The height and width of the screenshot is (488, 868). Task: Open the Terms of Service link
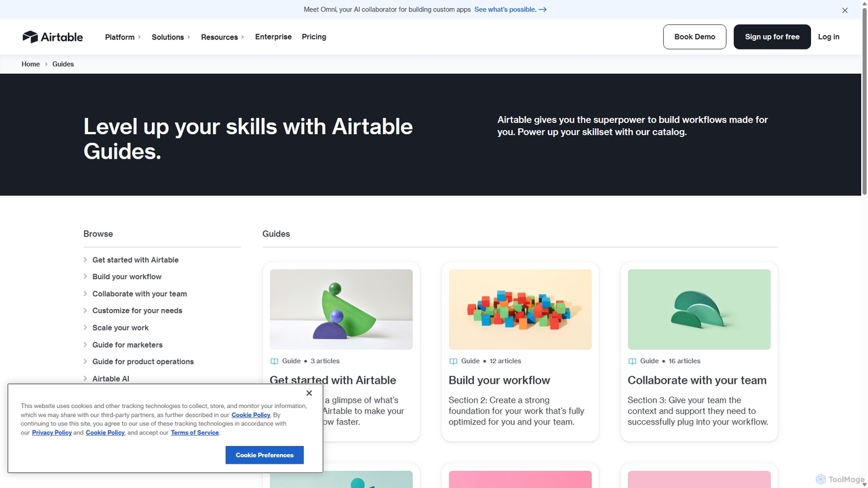[195, 432]
